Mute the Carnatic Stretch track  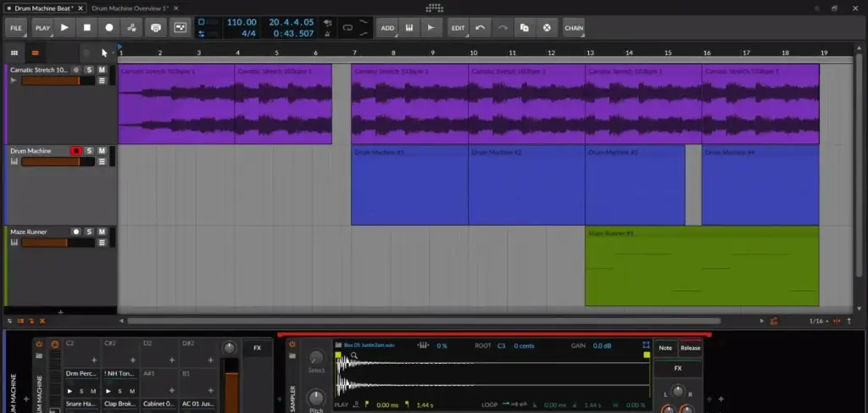102,70
